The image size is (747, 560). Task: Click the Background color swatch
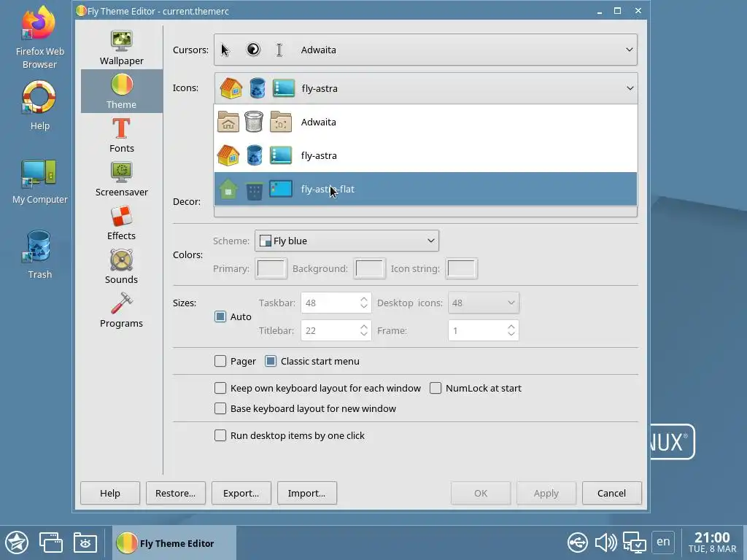(370, 268)
